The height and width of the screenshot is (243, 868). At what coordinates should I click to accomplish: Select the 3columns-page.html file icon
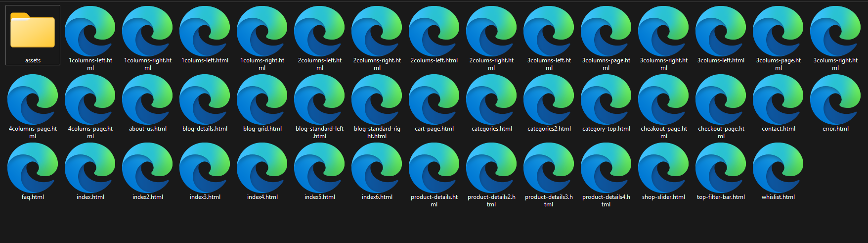pos(606,31)
